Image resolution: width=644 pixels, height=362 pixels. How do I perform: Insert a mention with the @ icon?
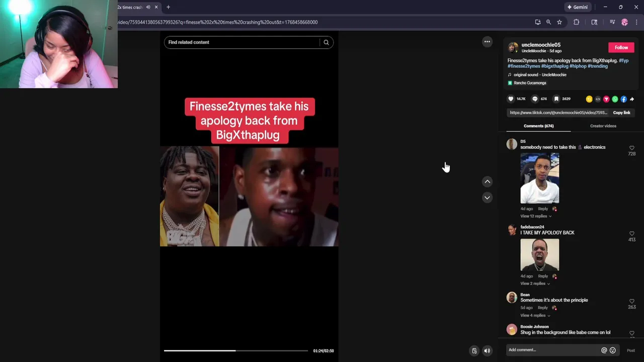(604, 350)
